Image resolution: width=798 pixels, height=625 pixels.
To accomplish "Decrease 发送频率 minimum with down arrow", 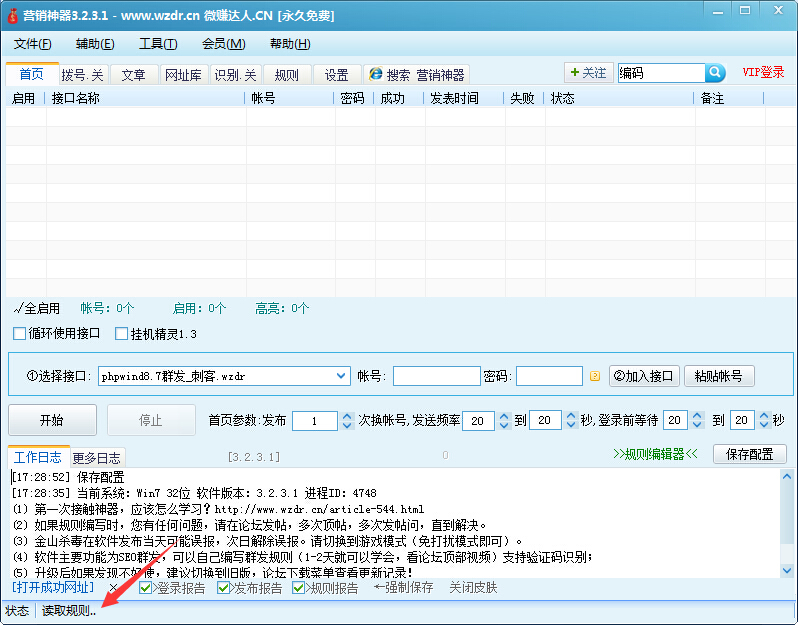I will pyautogui.click(x=504, y=425).
